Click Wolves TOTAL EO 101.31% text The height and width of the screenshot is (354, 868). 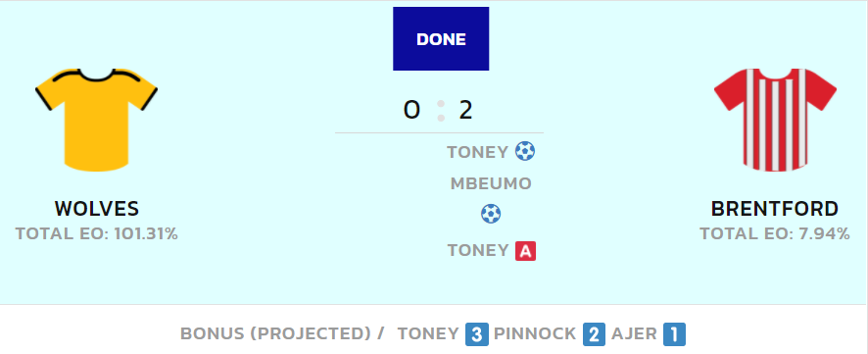click(x=96, y=233)
